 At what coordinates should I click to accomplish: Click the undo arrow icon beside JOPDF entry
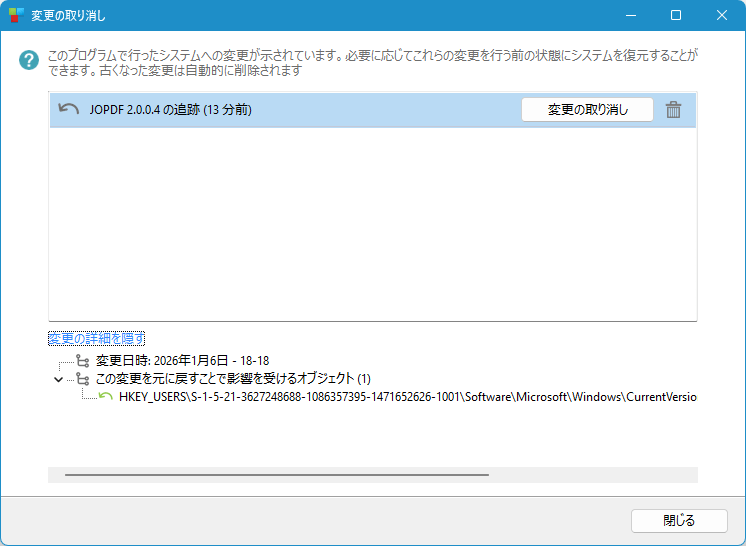point(69,109)
